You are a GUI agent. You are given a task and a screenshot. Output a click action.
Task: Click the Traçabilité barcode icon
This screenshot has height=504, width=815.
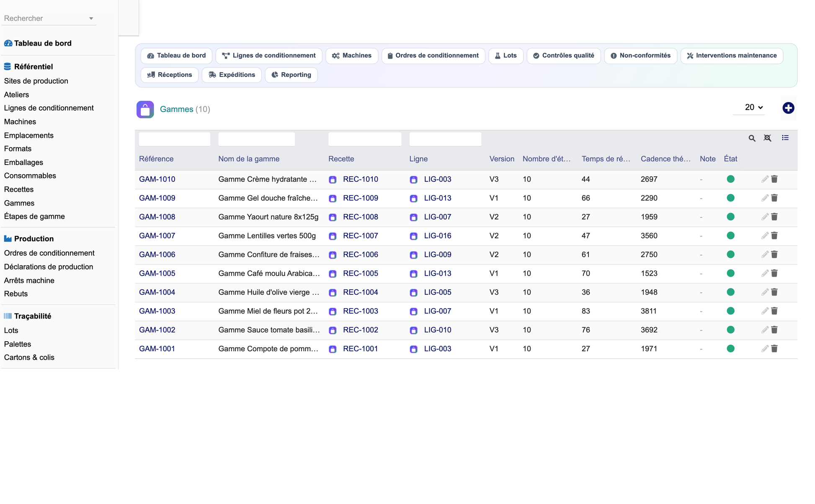coord(8,316)
